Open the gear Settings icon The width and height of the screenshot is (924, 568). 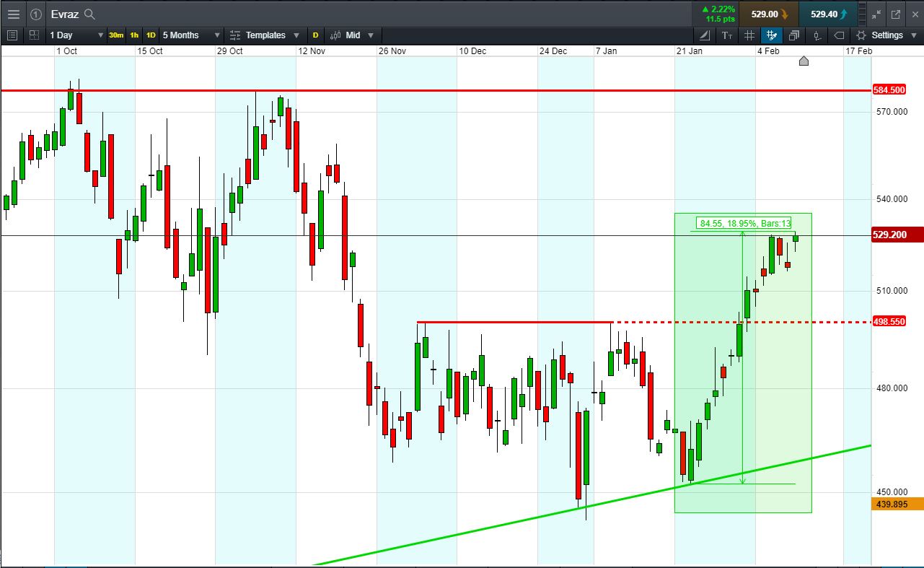pos(861,35)
